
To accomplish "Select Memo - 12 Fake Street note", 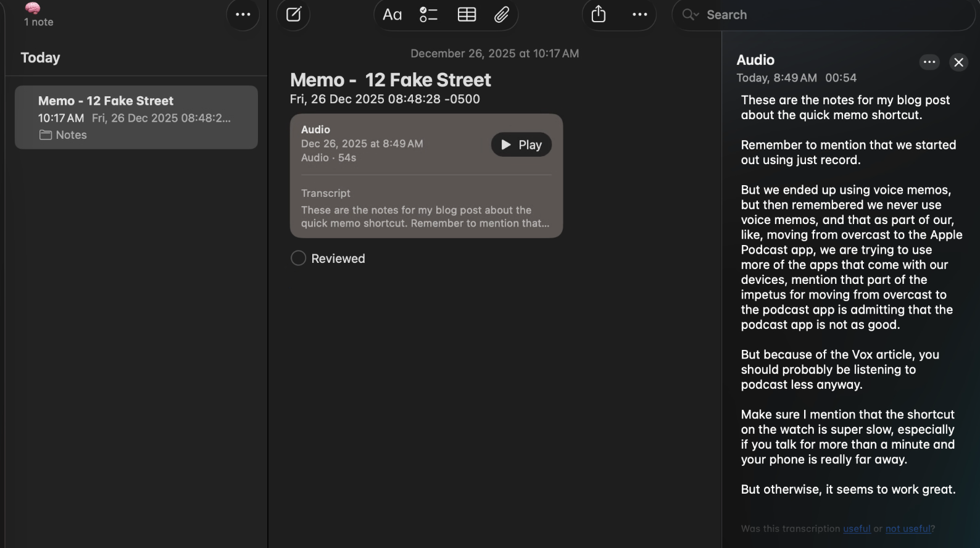I will pos(136,117).
